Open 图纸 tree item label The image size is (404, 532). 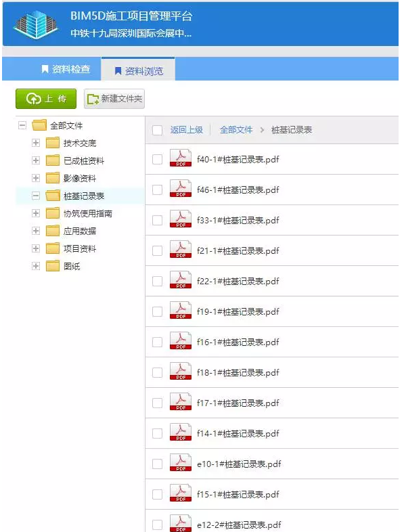[72, 267]
